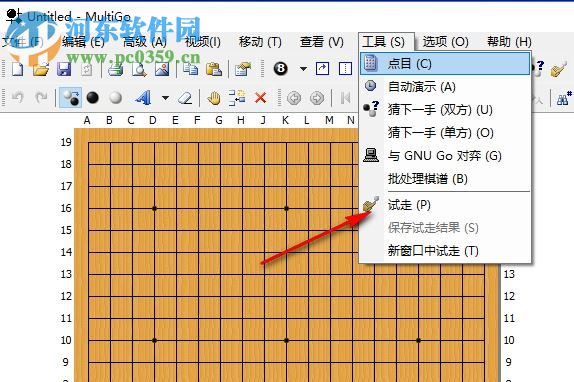
Task: Expand the dropdown beside 8-ball icon
Action: point(303,69)
